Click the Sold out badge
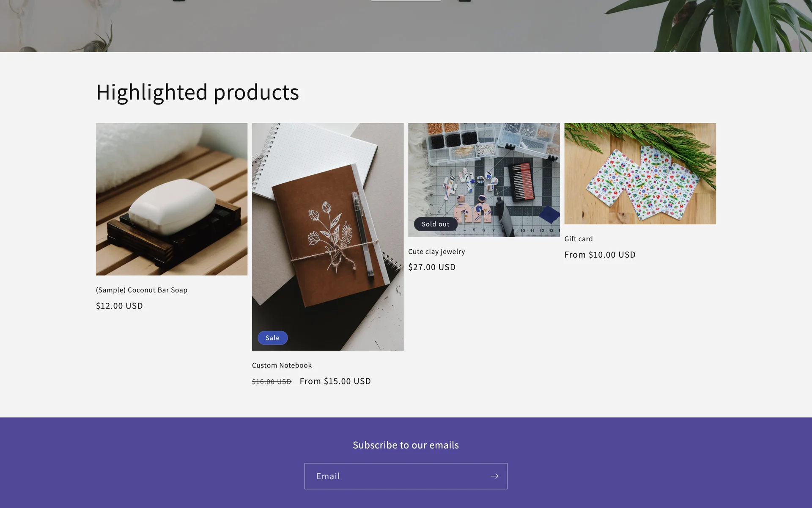Image resolution: width=812 pixels, height=508 pixels. tap(435, 224)
